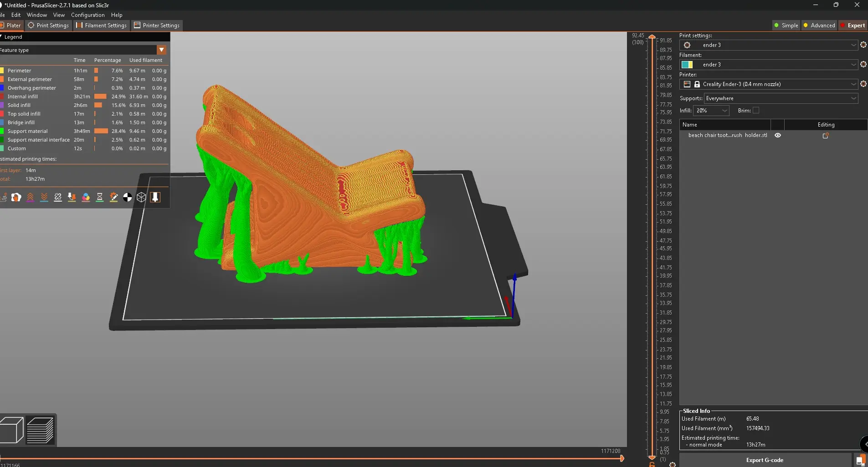Select beach chair toothbrush holder.stl object
868x467 pixels.
[728, 135]
